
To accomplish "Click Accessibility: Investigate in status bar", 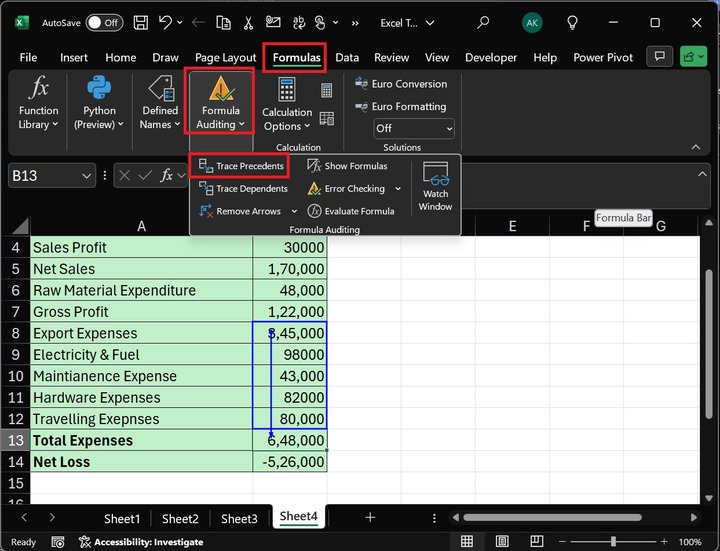I will click(x=141, y=542).
